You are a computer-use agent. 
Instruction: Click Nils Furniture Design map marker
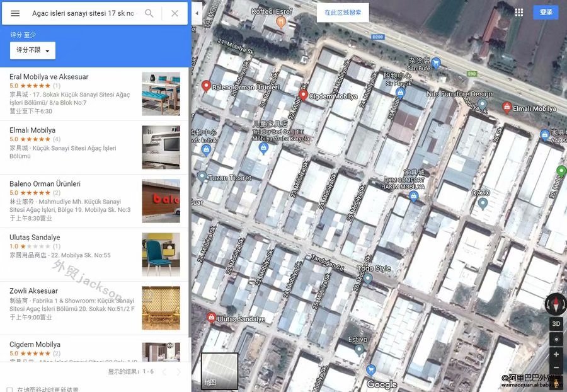click(482, 105)
